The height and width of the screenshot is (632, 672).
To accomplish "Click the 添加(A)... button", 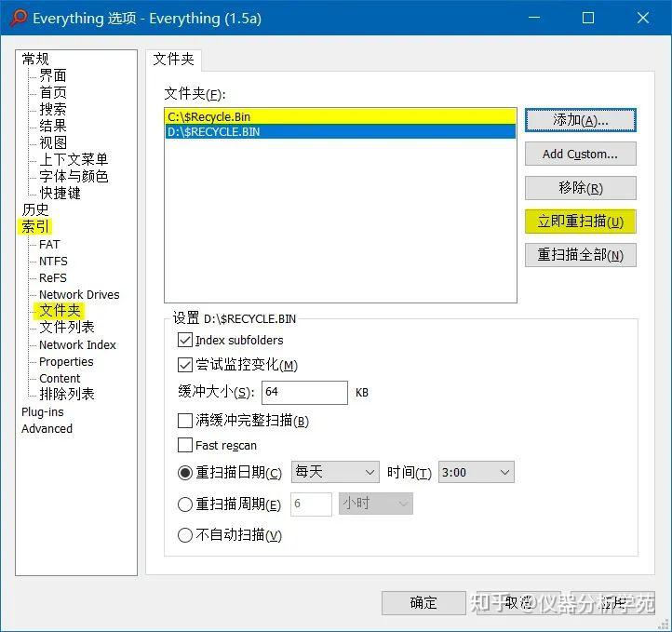I will pos(580,120).
